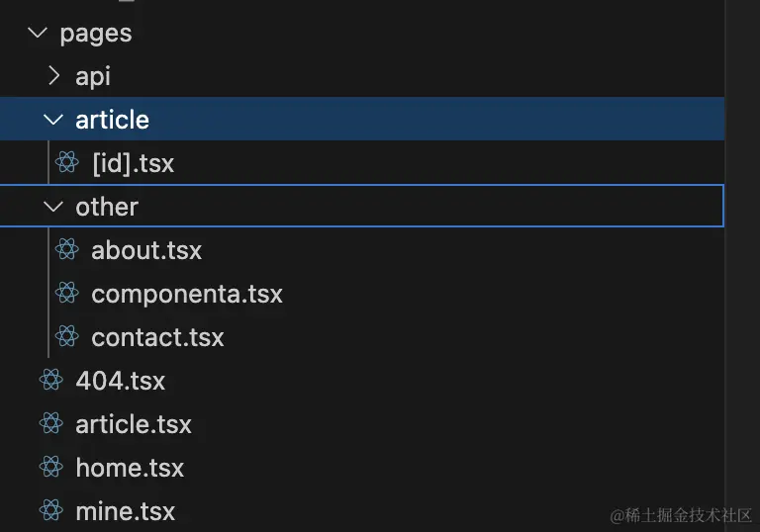Click the React icon beside componenta.tsx
This screenshot has width=760, height=532.
(67, 294)
